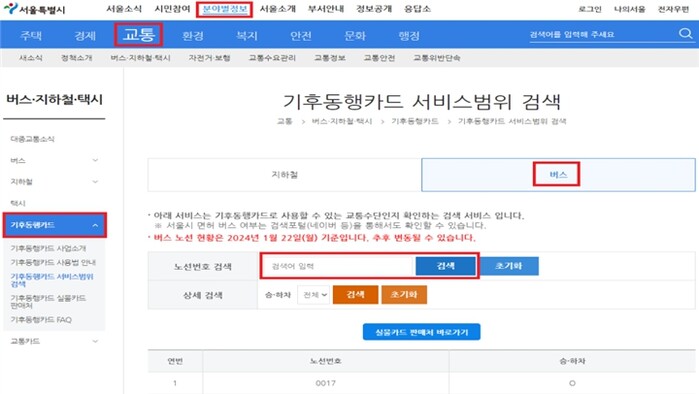Click the search magnifier icon in the blue bar
Viewport: 699px width, 394px height.
click(x=685, y=34)
